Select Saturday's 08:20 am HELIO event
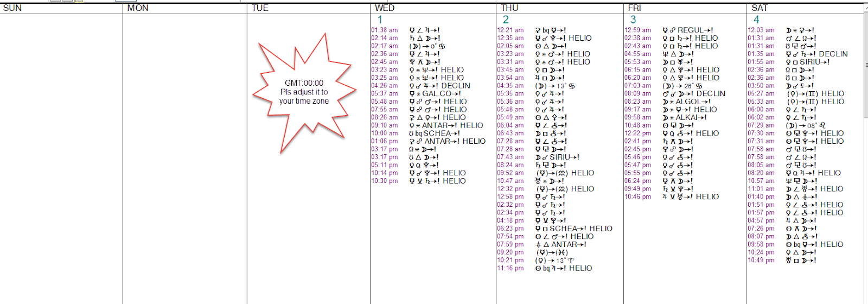This screenshot has height=304, width=868. [794, 173]
